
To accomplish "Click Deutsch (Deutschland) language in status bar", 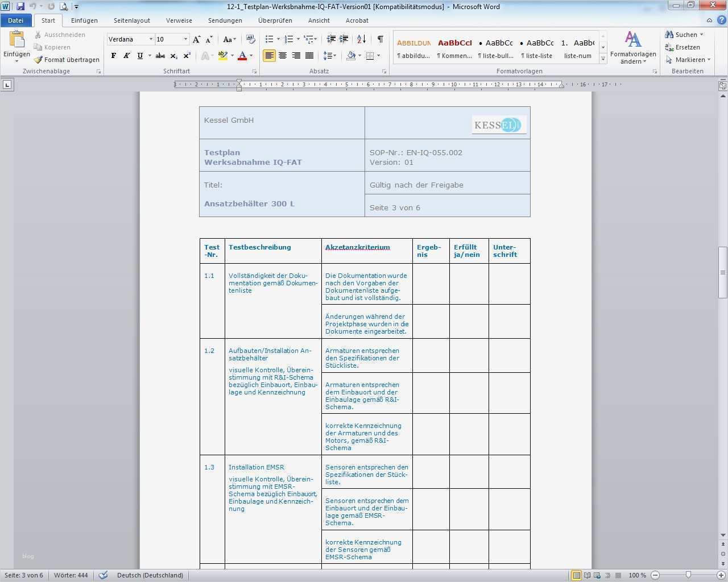I will pos(150,575).
